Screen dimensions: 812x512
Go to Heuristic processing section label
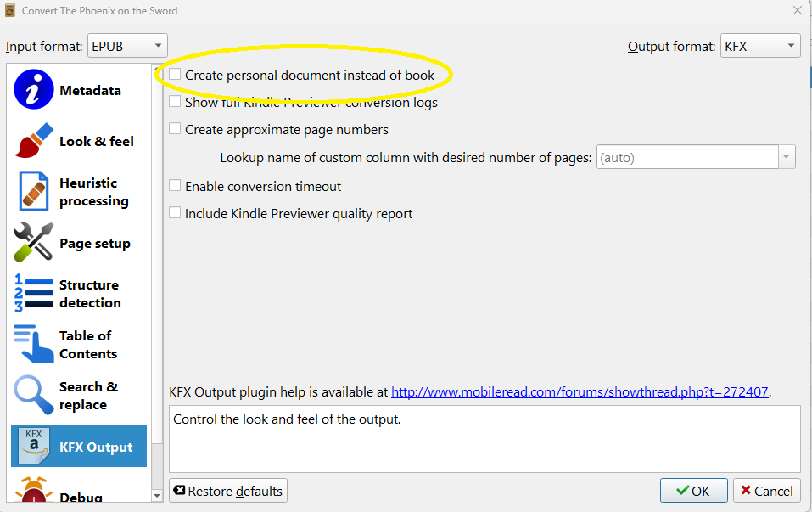(x=94, y=192)
